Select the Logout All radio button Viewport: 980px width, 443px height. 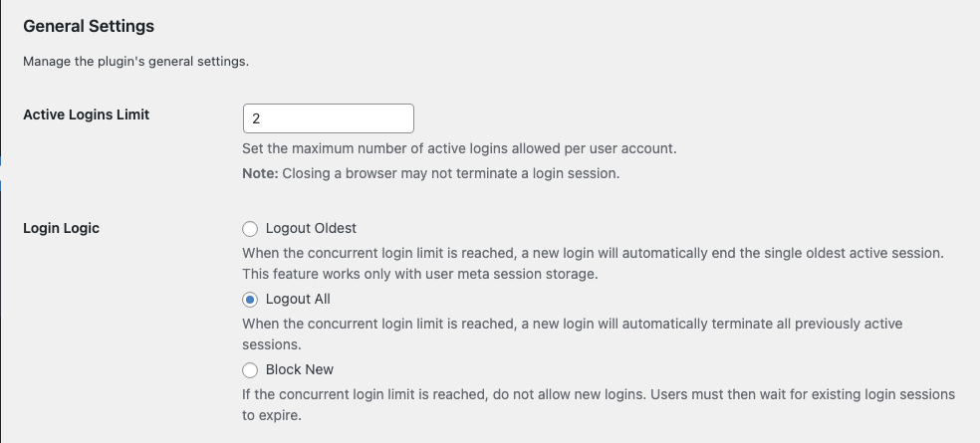(x=250, y=299)
